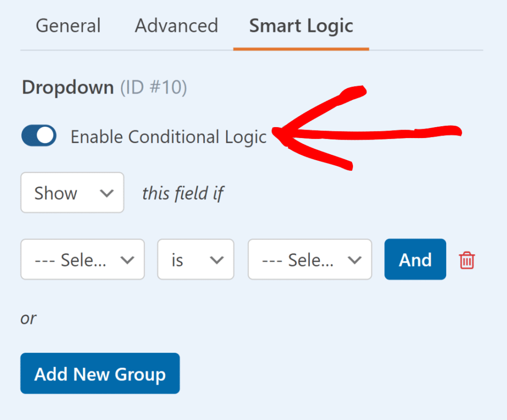Open the first Select field dropdown

[x=82, y=259]
